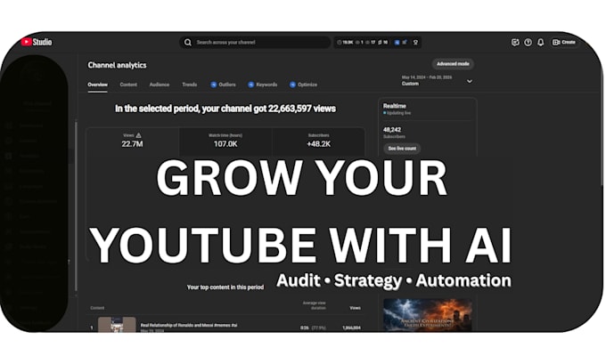606x364 pixels.
Task: Select the Views 22.7M metric card
Action: (132, 141)
